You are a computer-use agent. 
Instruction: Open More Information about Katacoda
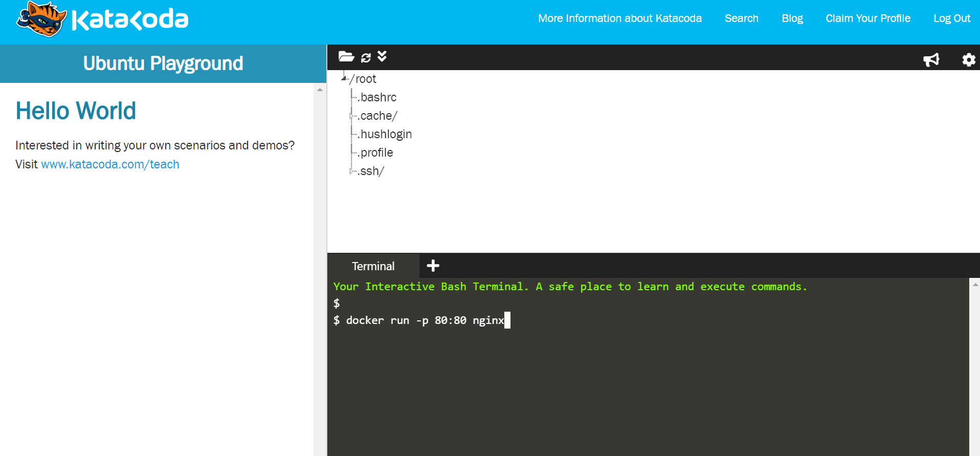tap(620, 18)
